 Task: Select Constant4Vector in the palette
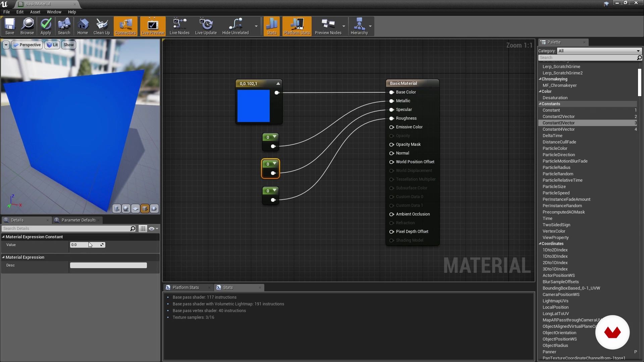(558, 129)
